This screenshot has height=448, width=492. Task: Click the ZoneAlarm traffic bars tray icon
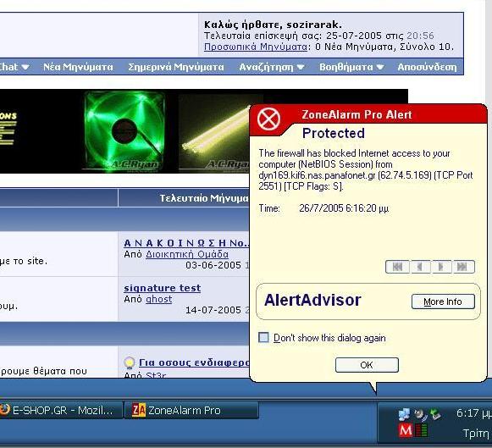(421, 430)
